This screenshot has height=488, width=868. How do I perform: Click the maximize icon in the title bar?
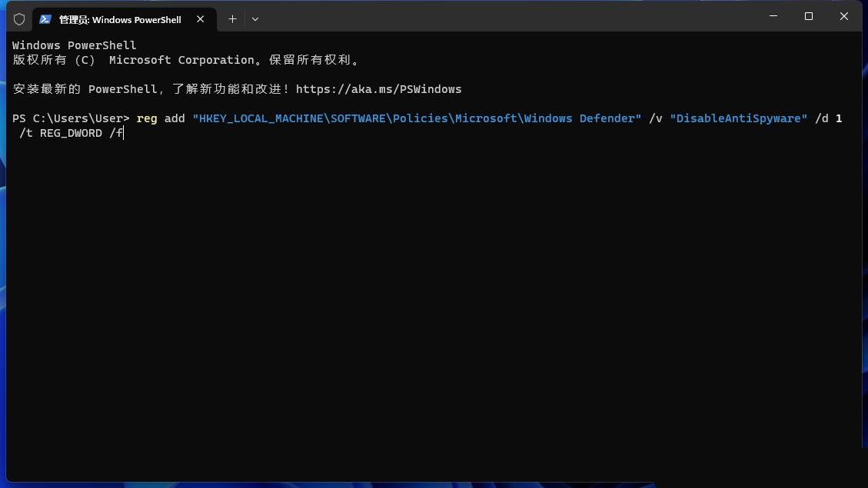tap(808, 16)
